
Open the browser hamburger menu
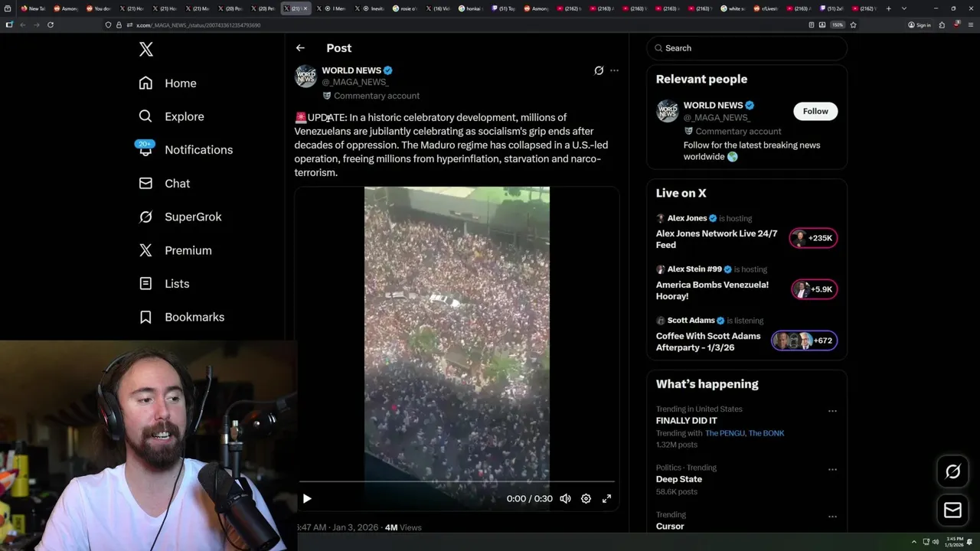click(969, 24)
